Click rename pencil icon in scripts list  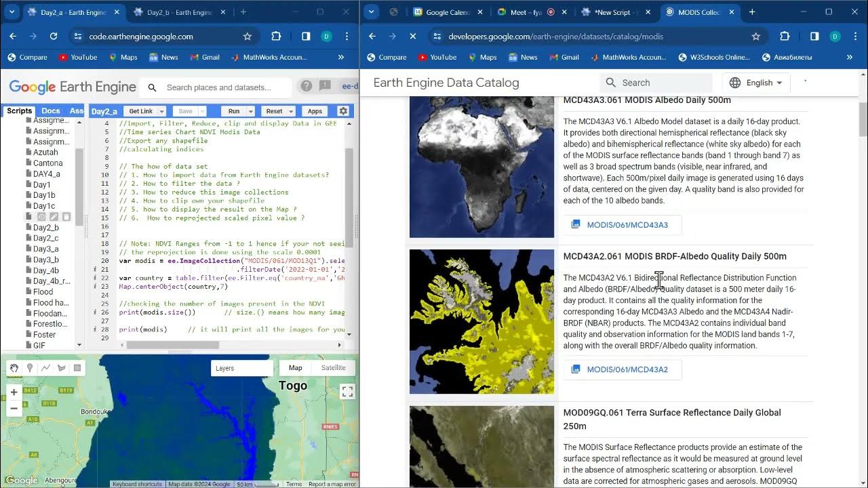(54, 217)
